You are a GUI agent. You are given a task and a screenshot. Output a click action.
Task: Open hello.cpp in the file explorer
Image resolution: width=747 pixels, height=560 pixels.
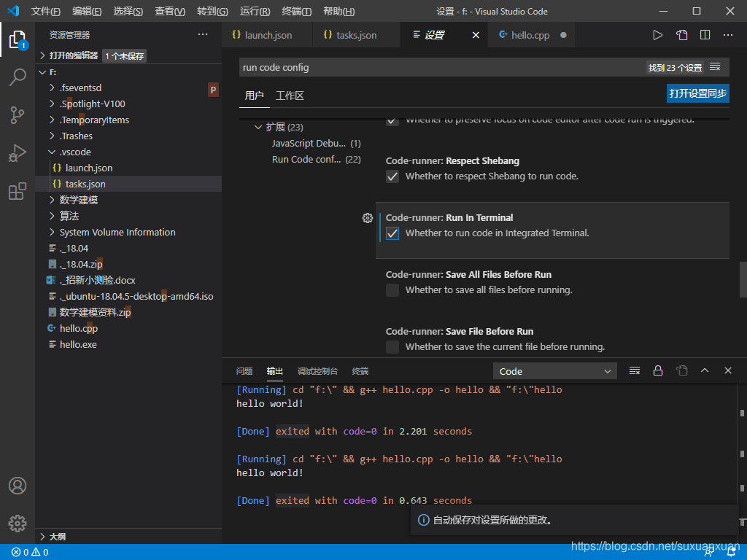click(79, 329)
